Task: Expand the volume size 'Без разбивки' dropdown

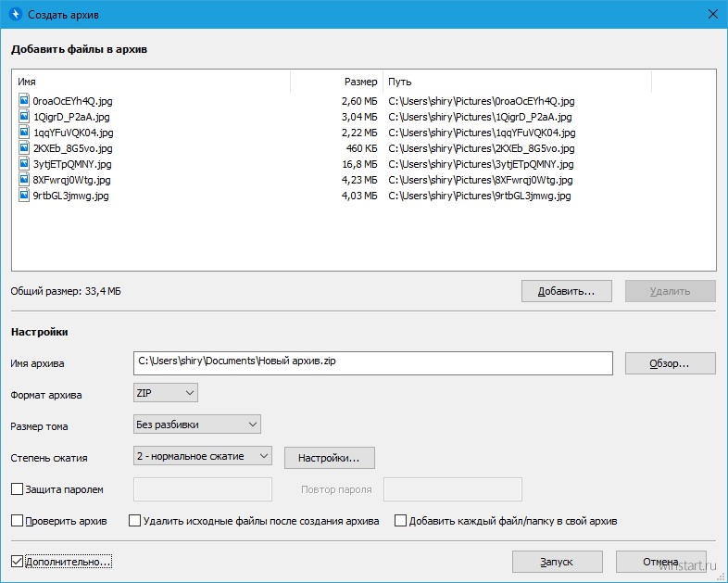Action: (x=197, y=425)
